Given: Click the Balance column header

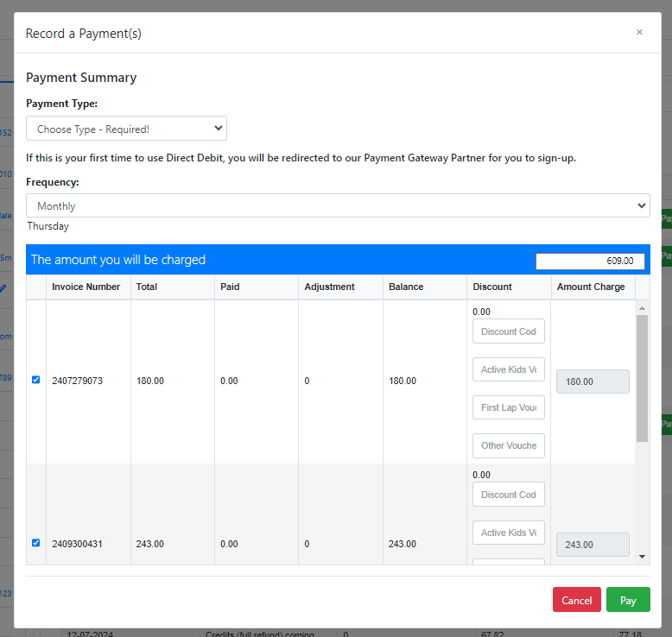Looking at the screenshot, I should [x=406, y=287].
